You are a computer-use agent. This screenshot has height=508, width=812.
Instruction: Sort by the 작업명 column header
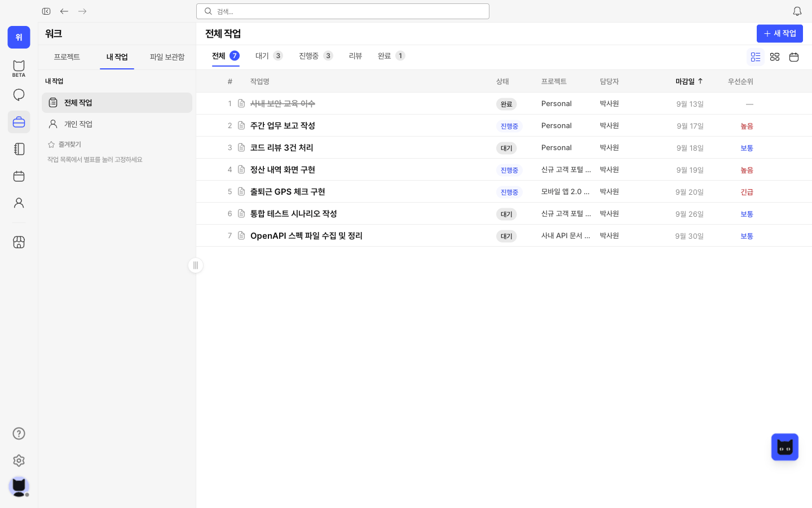click(260, 81)
